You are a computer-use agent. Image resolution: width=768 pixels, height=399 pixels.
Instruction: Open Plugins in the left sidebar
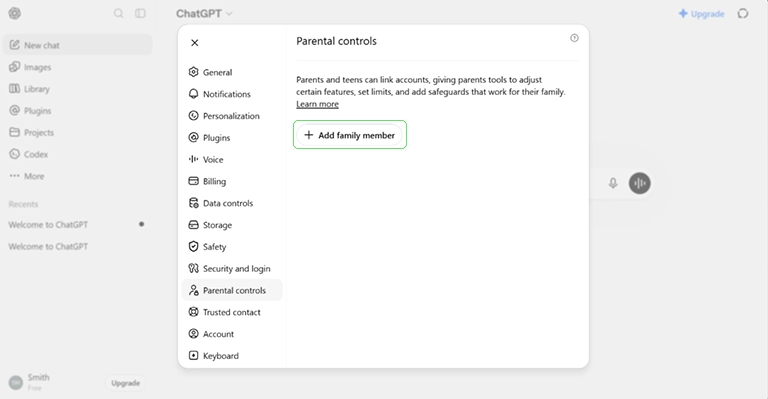click(77, 111)
